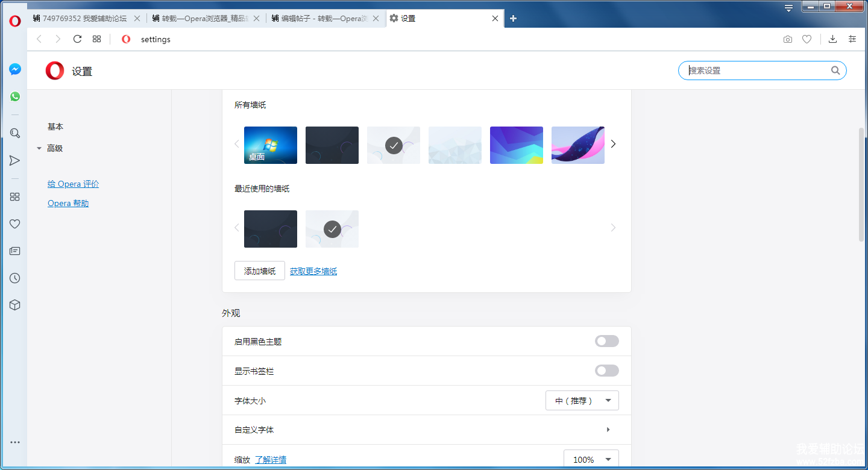Open Opera 帮助 link
This screenshot has height=470, width=868.
pyautogui.click(x=68, y=203)
